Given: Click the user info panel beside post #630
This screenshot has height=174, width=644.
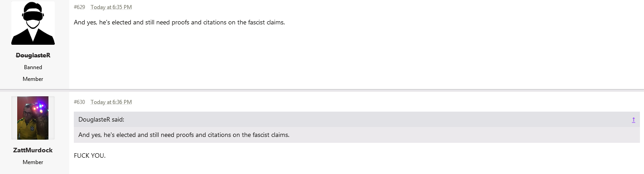Looking at the screenshot, I should 34,132.
